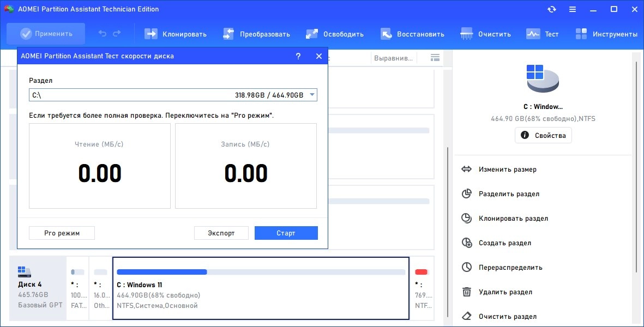Open the Инструменты tools menu
The height and width of the screenshot is (327, 644).
click(x=606, y=34)
